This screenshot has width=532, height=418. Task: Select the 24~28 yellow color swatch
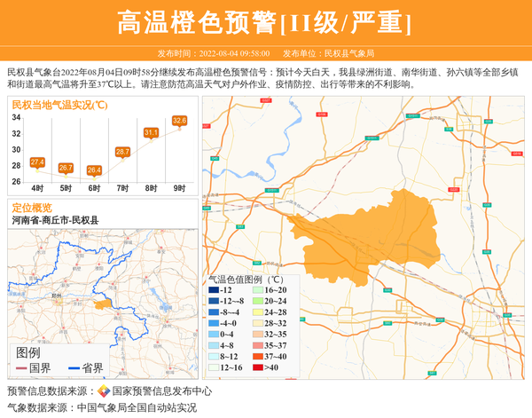(x=256, y=312)
